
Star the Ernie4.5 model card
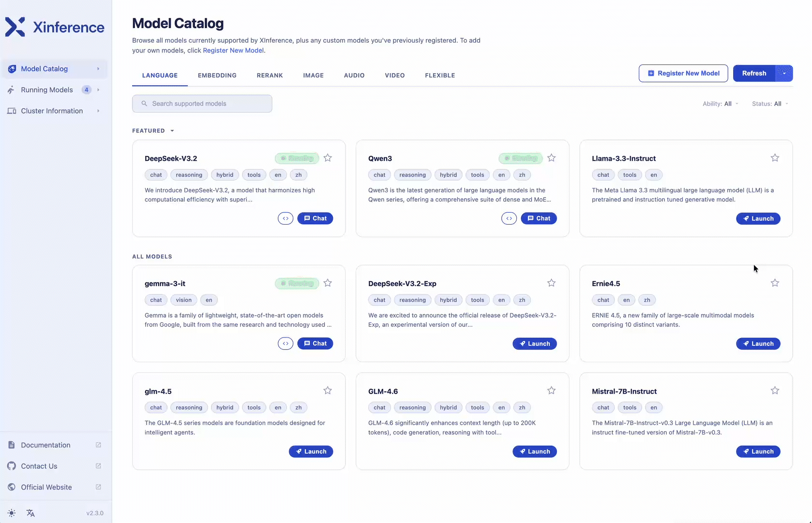(x=775, y=283)
